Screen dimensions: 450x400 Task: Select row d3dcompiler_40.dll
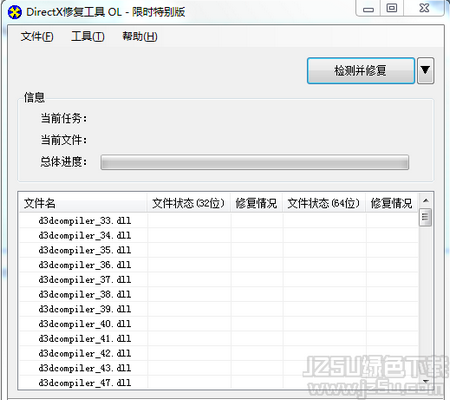(x=219, y=324)
